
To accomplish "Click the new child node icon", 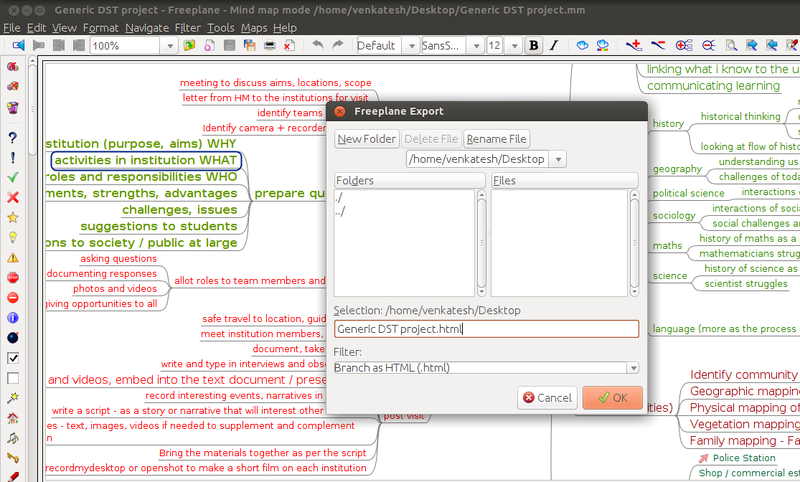I will (634, 45).
